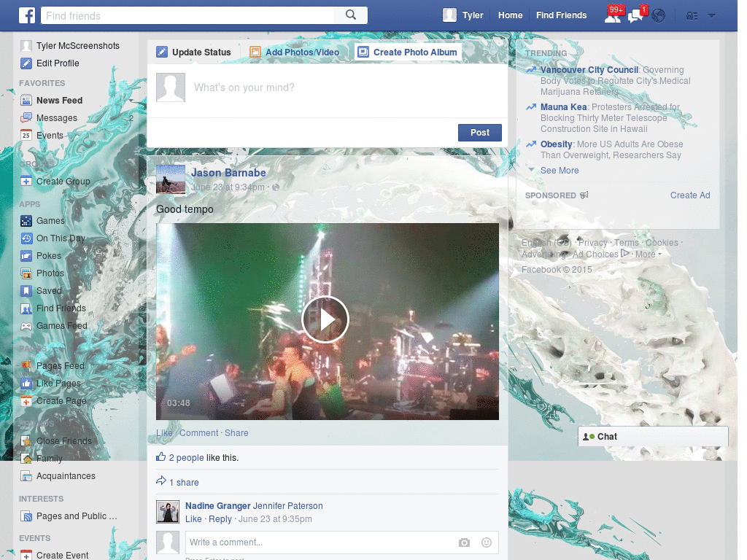Select the Add Photos/Video tab
This screenshot has width=747, height=560.
click(x=295, y=52)
